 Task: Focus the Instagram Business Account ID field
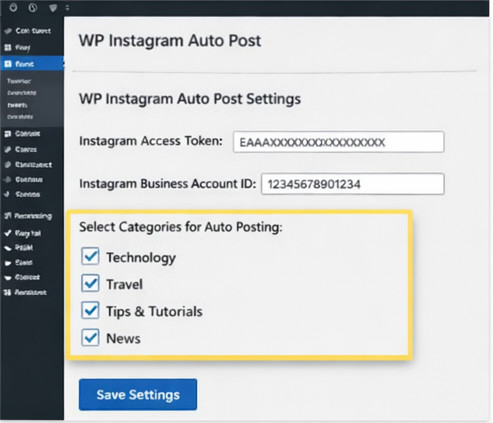tap(353, 184)
